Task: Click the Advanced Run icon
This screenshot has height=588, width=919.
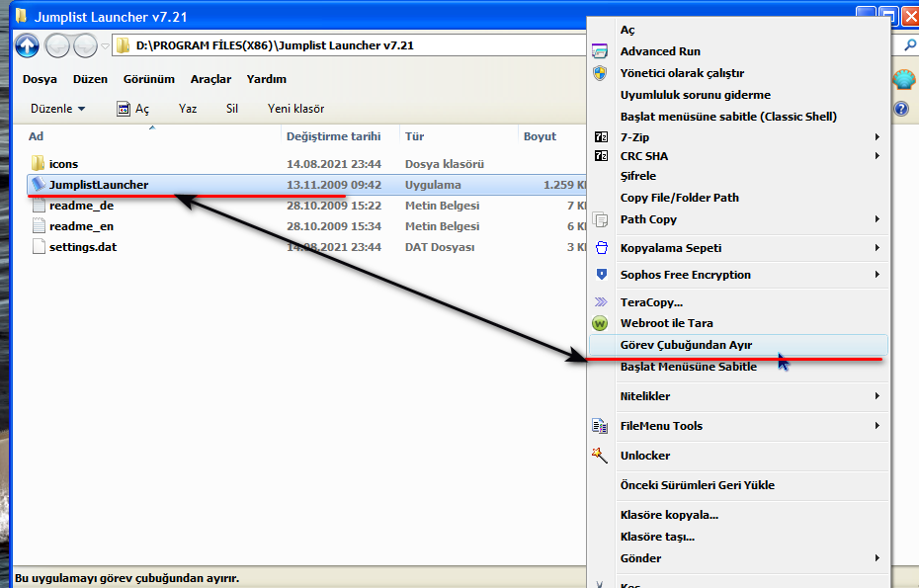Action: (x=600, y=51)
